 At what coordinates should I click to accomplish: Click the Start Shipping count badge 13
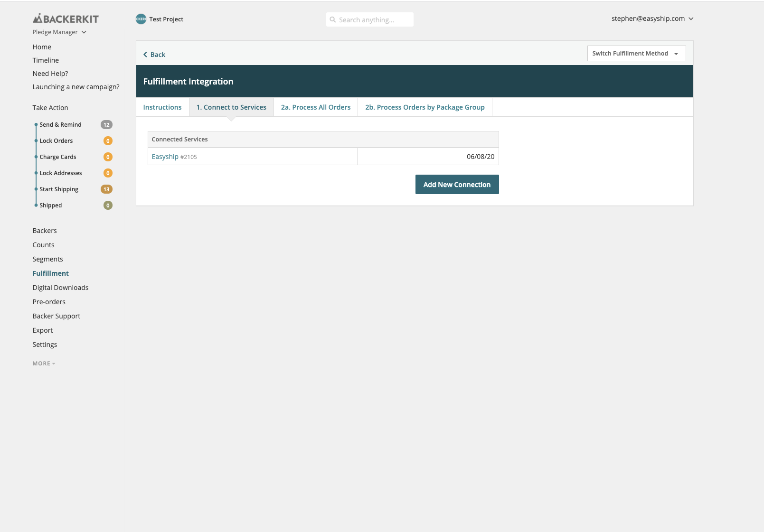[106, 189]
